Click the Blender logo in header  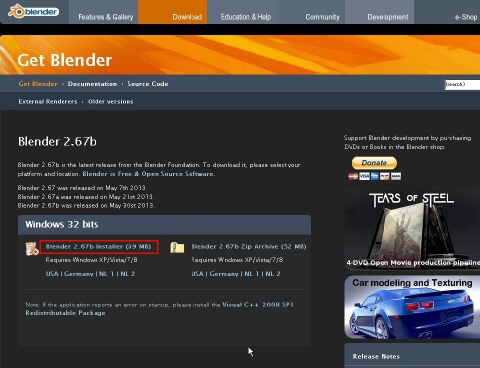click(33, 12)
